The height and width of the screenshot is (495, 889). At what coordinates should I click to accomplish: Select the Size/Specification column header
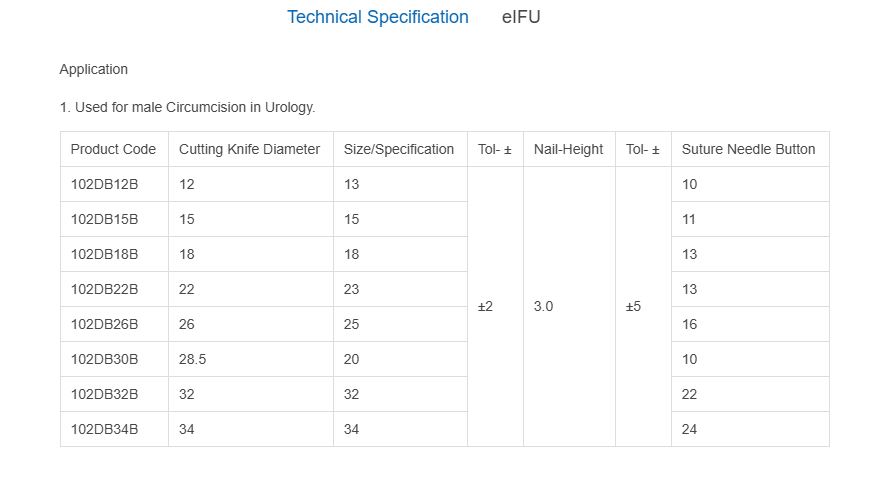click(x=398, y=149)
